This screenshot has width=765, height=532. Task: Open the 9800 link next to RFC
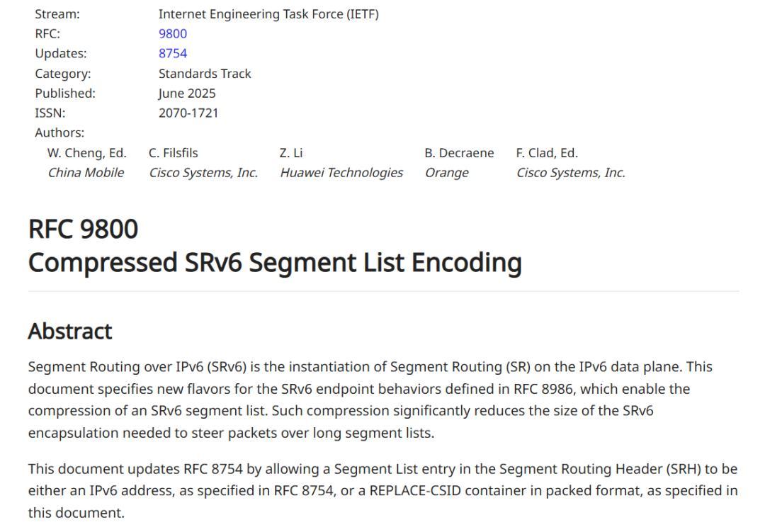[x=173, y=33]
